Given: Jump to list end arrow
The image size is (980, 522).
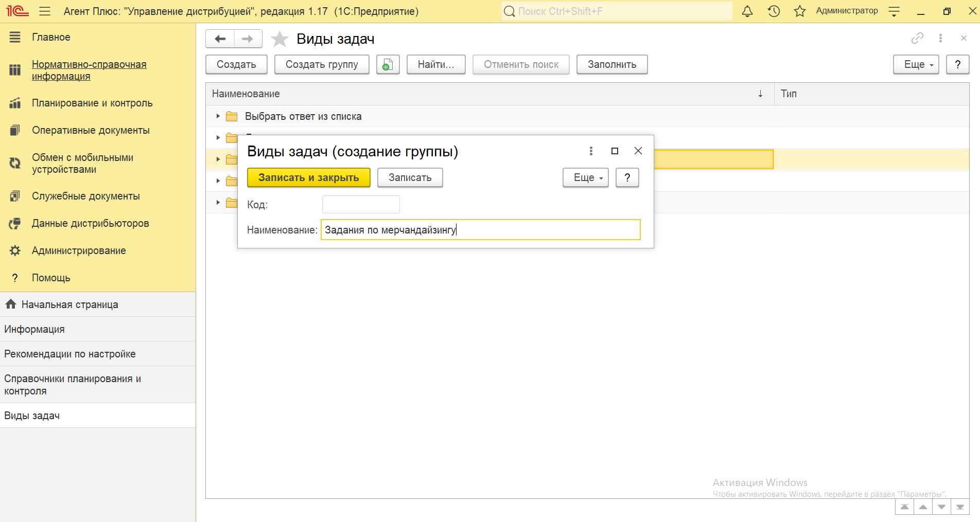Looking at the screenshot, I should pyautogui.click(x=960, y=507).
